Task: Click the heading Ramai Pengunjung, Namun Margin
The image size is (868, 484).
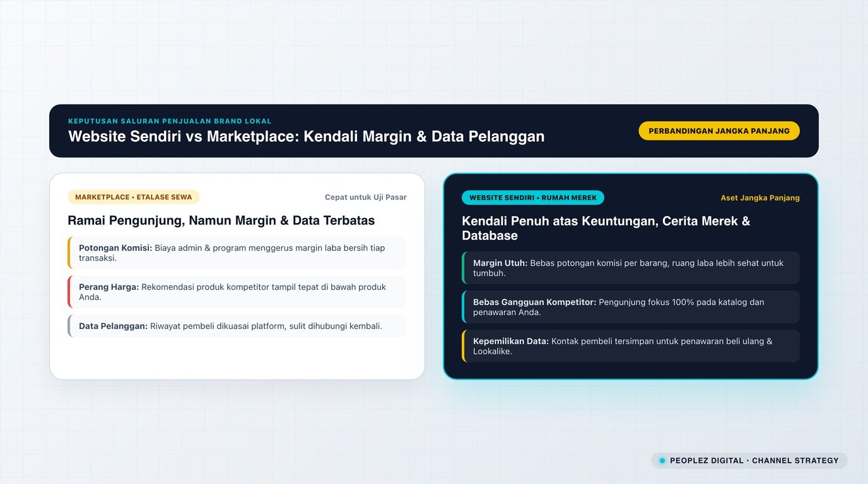Action: coord(221,221)
